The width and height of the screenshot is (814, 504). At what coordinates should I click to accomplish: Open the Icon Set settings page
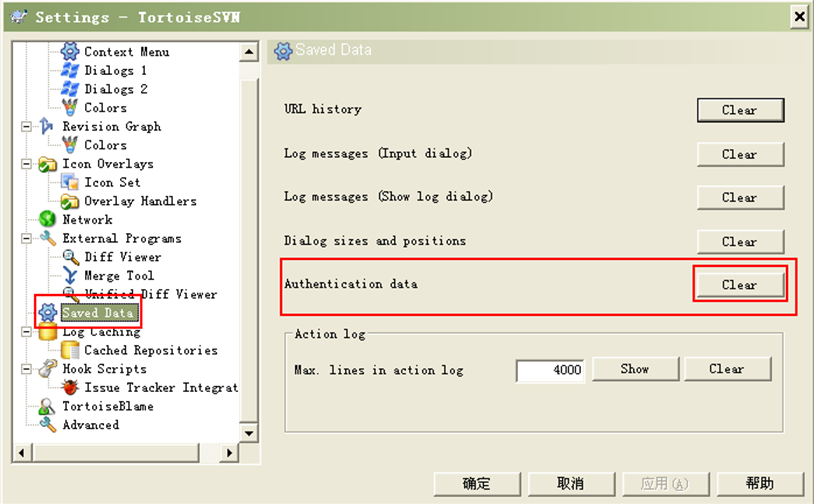coord(112,182)
